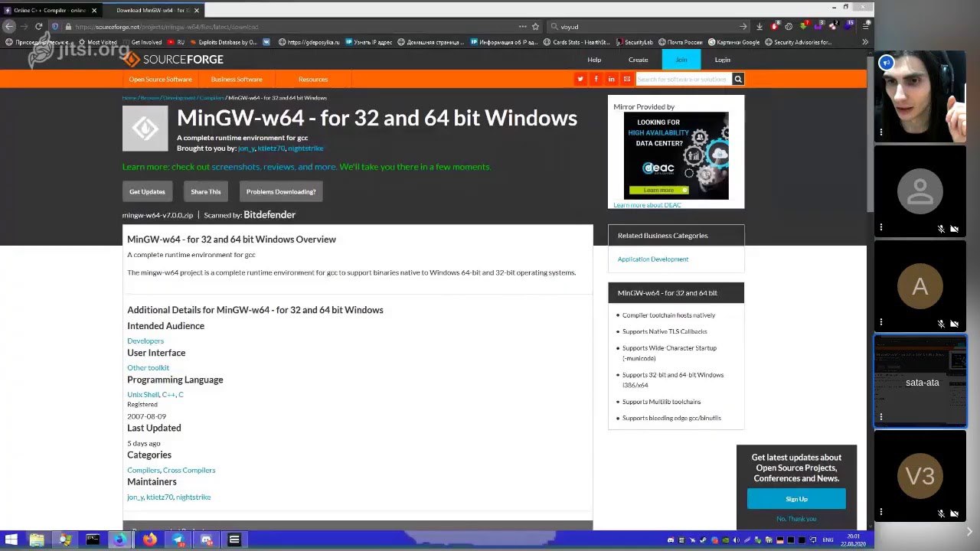Click the Twitter social icon in orange bar

[580, 79]
